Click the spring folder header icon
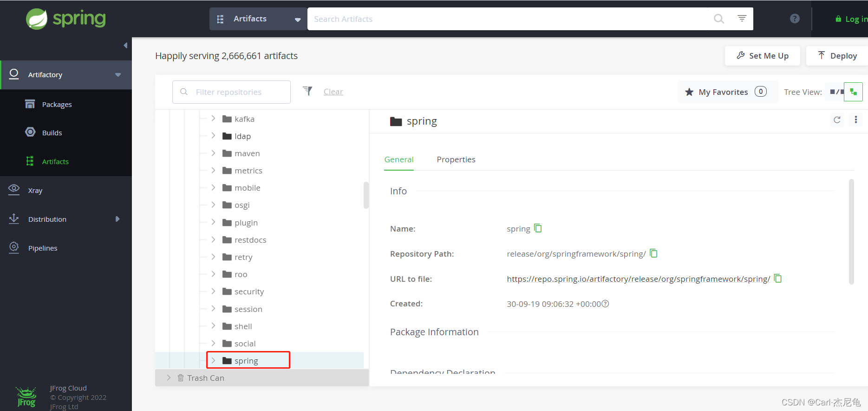The height and width of the screenshot is (411, 868). [x=396, y=122]
